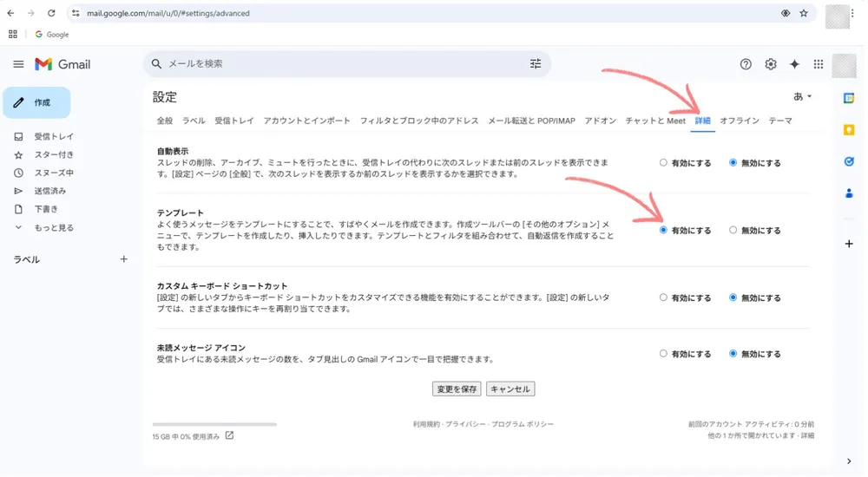The height and width of the screenshot is (477, 868).
Task: Select 無効にする for テンプレート
Action: 733,230
